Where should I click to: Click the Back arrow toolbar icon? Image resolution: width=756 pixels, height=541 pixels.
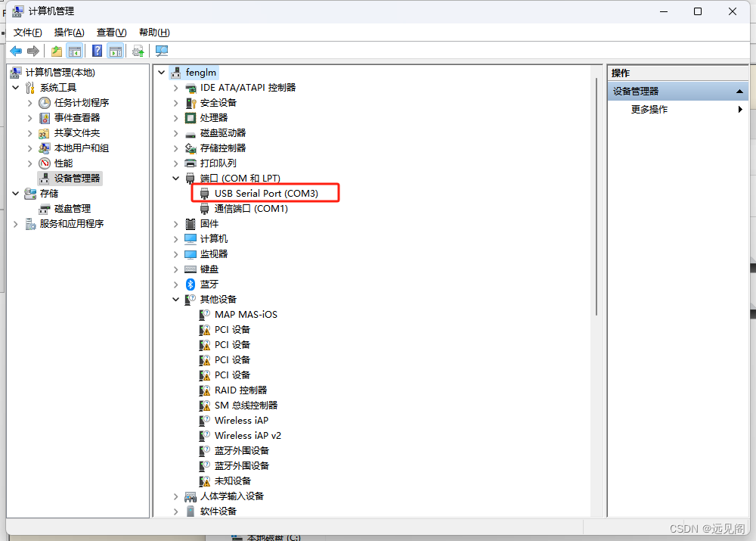click(16, 51)
